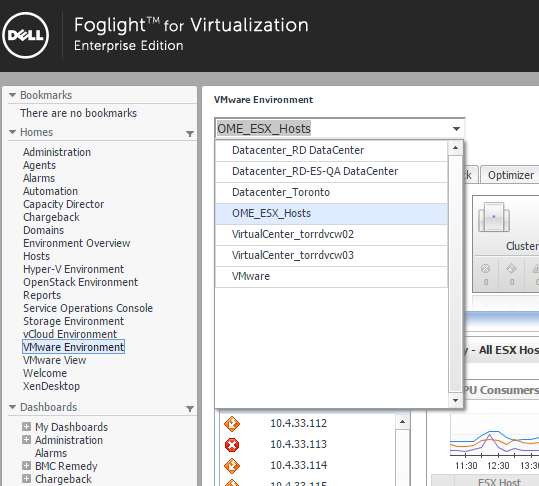Open Hyper-V Environment
This screenshot has width=539, height=486.
tap(73, 269)
